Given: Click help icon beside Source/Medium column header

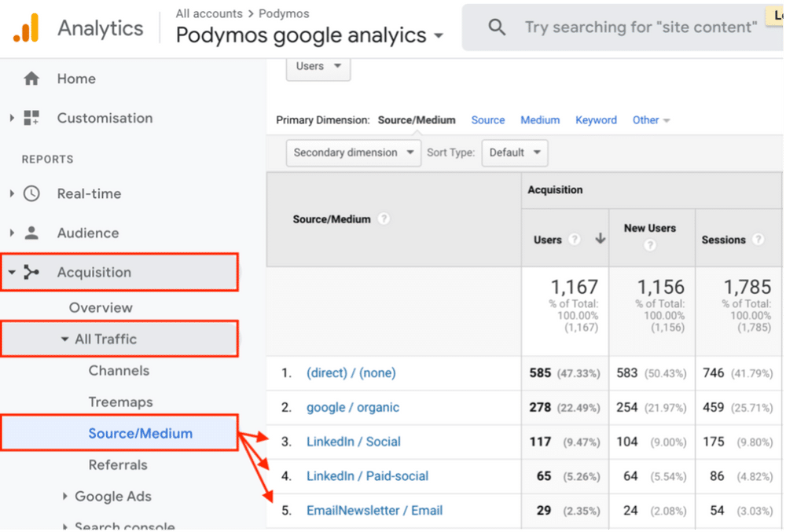Looking at the screenshot, I should click(x=384, y=219).
